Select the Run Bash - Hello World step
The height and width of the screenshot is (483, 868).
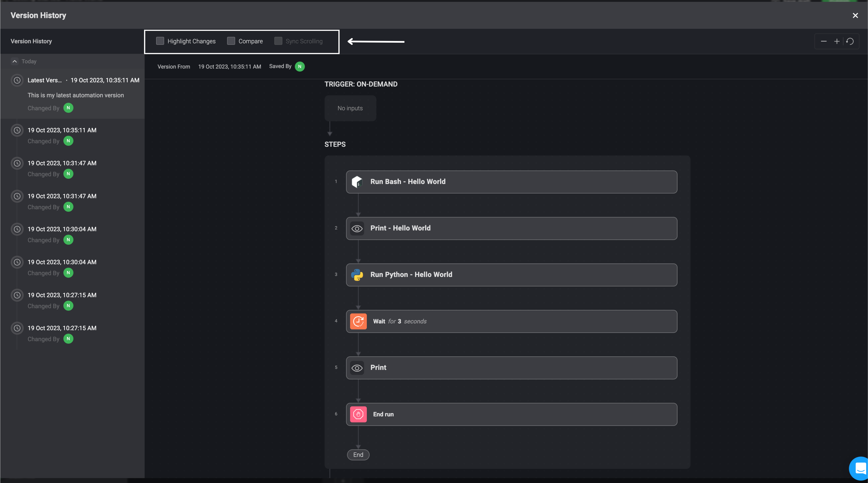pos(512,182)
